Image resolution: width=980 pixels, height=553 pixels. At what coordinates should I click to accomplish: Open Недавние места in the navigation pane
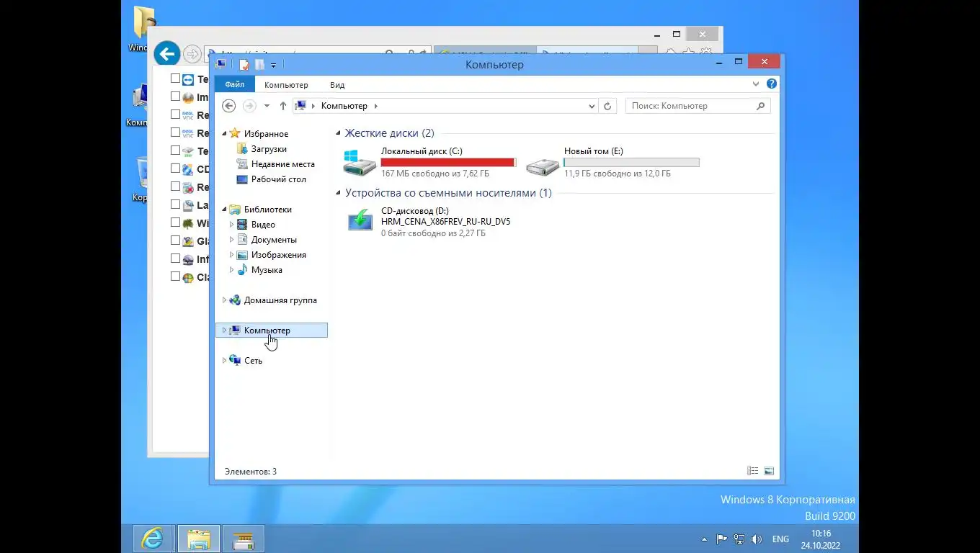[x=282, y=164]
